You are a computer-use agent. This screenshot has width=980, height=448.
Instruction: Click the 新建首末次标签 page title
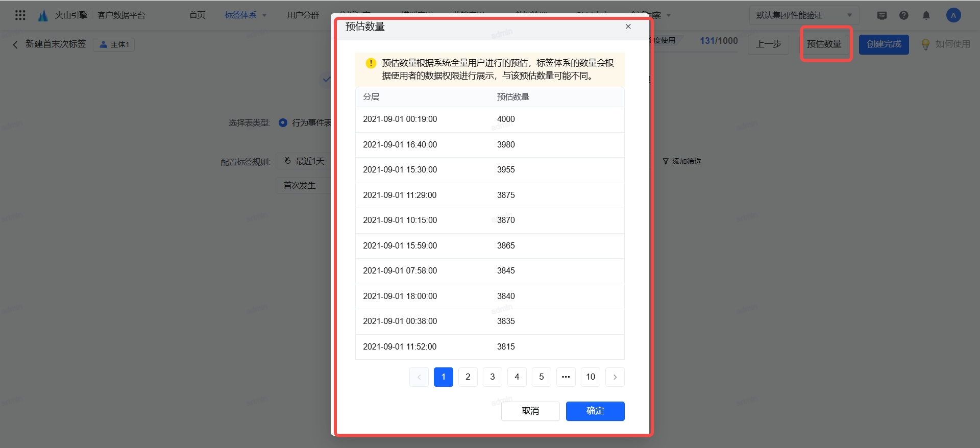(x=56, y=44)
